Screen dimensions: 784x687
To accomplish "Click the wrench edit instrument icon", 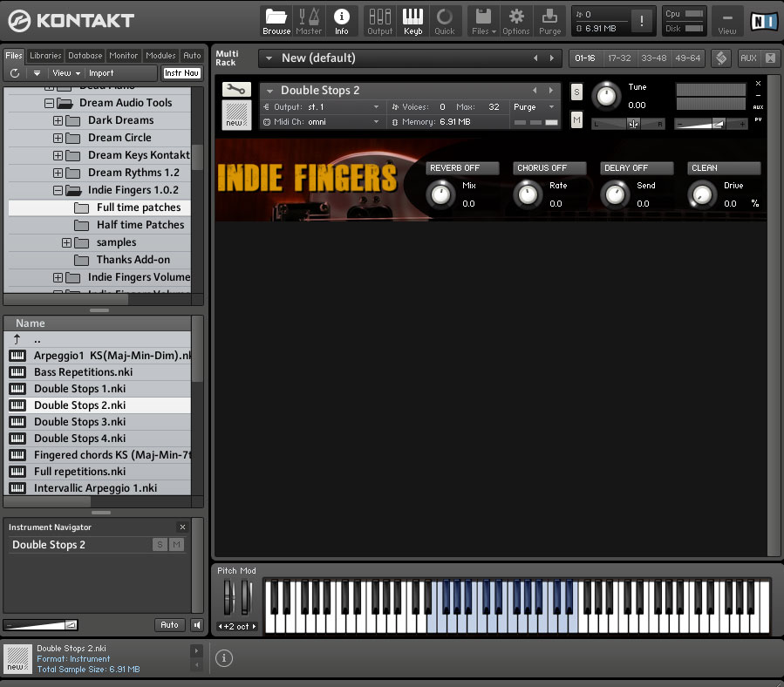I will point(236,90).
